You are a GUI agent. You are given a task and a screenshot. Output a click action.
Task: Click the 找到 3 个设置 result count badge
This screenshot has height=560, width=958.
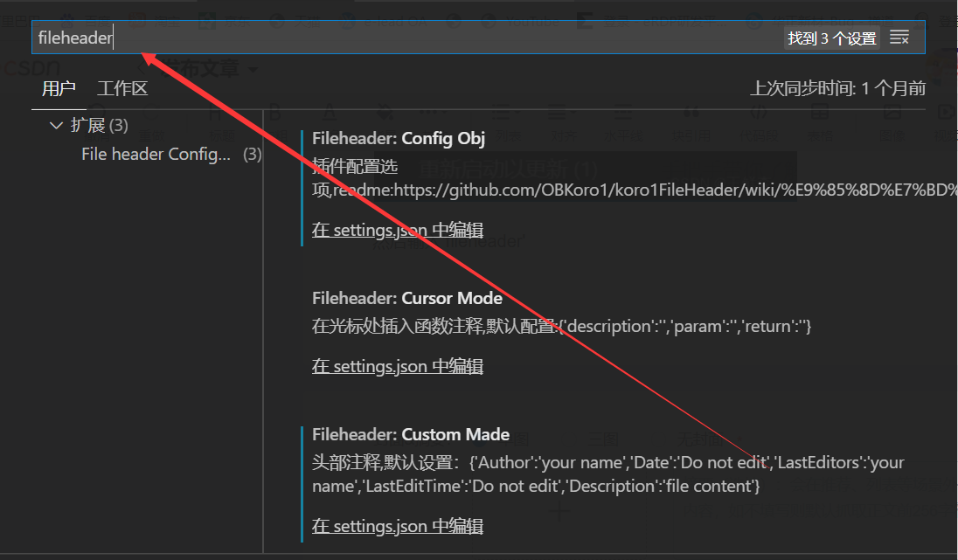(832, 38)
